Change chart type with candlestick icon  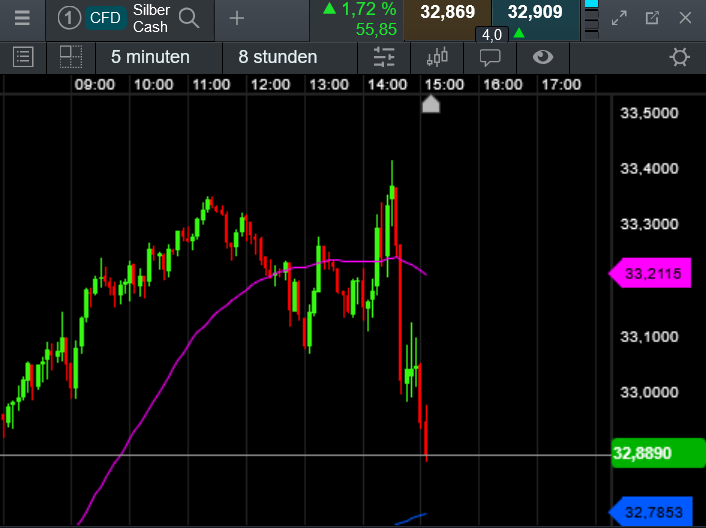(437, 58)
